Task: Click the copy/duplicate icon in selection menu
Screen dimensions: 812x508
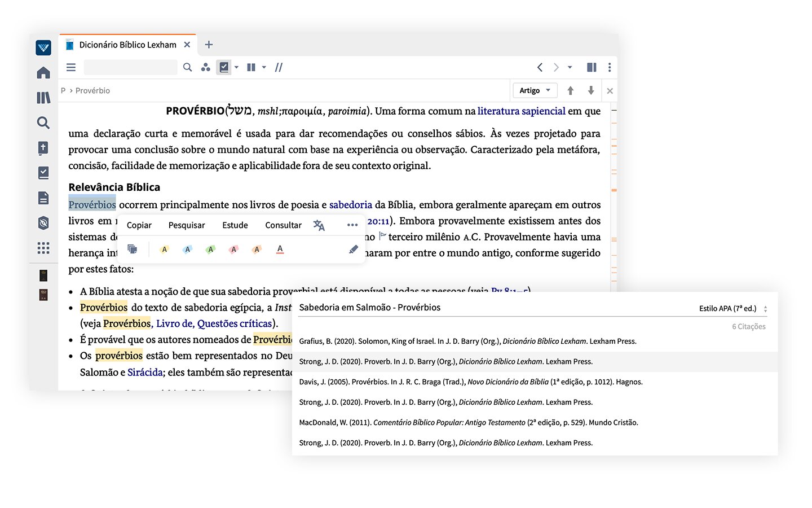Action: [133, 249]
